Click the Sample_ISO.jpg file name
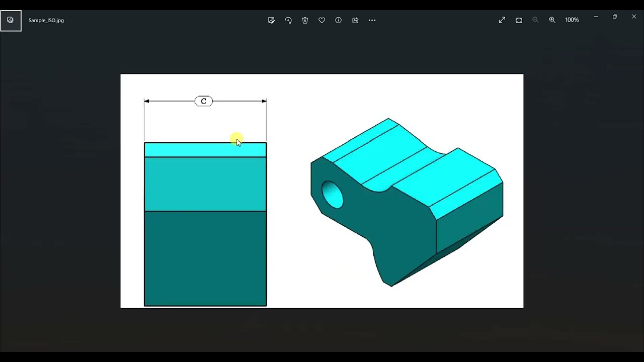The height and width of the screenshot is (362, 644). [46, 21]
